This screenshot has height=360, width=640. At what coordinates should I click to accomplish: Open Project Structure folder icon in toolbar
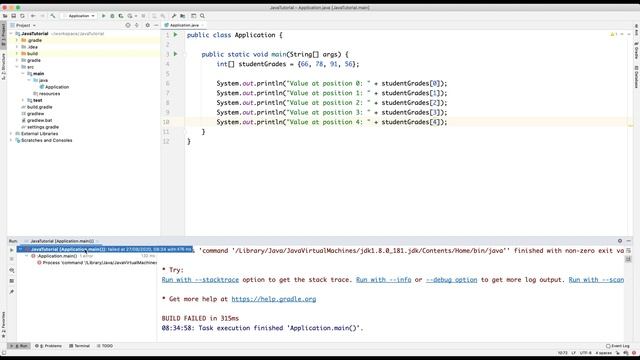[182, 16]
